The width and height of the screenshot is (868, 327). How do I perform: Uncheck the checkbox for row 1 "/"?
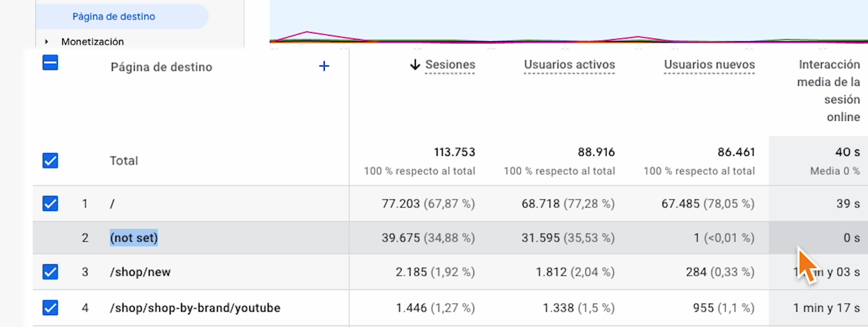(50, 204)
